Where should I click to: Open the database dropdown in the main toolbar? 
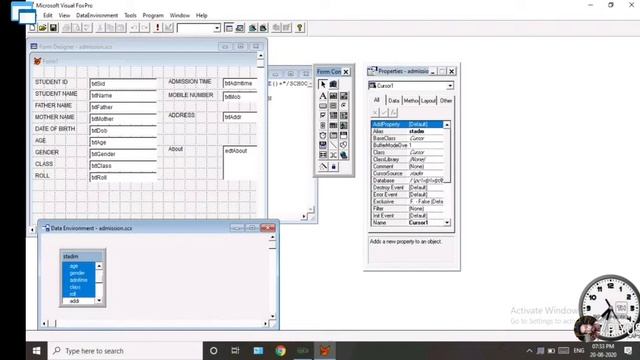[217, 28]
